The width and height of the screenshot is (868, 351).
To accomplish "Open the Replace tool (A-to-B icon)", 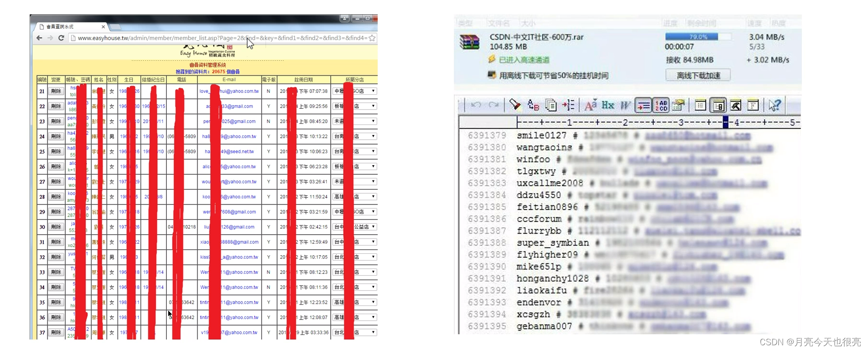I will 533,105.
